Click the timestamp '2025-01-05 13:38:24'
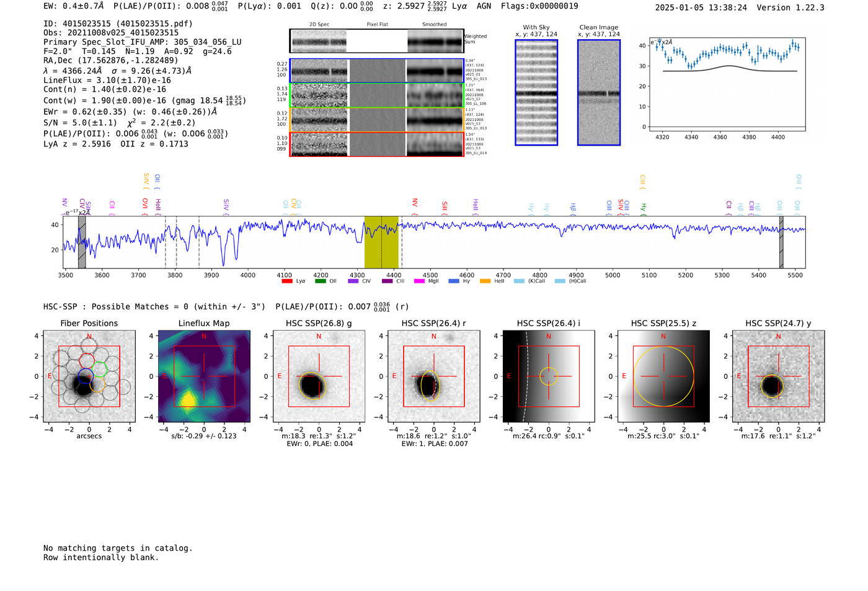The height and width of the screenshot is (591, 868). [x=701, y=7]
